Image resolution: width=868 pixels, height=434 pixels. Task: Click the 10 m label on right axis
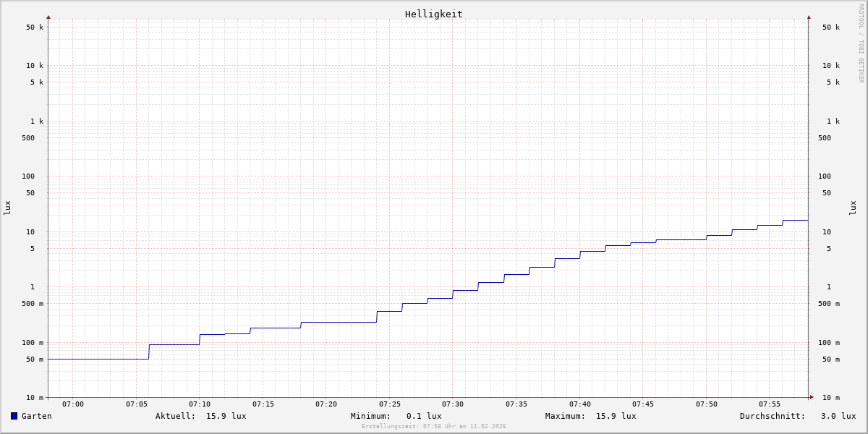pyautogui.click(x=831, y=398)
